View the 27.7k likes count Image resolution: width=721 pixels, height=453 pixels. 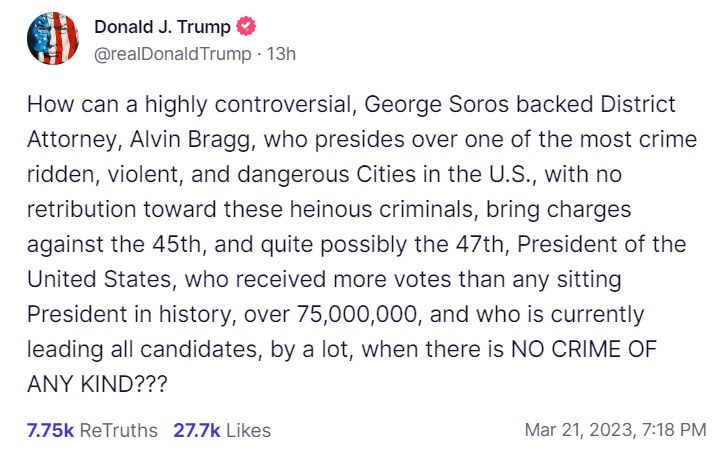(x=195, y=430)
